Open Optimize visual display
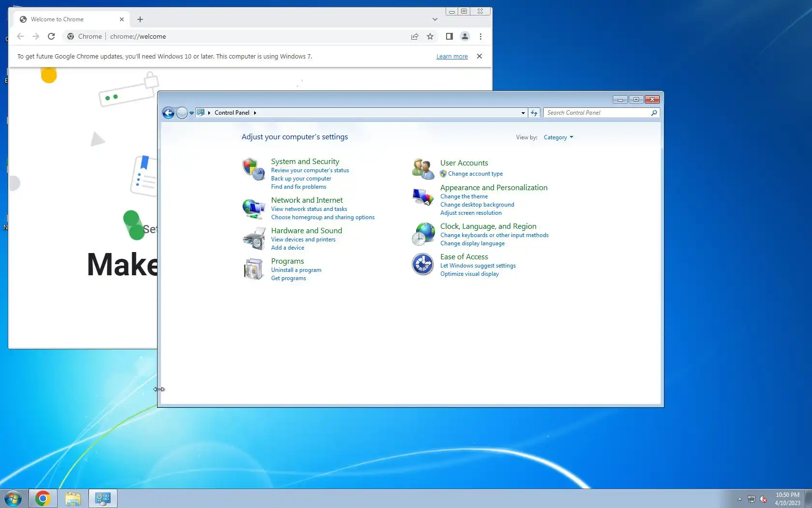Screen dimensions: 812x508 (x=469, y=274)
